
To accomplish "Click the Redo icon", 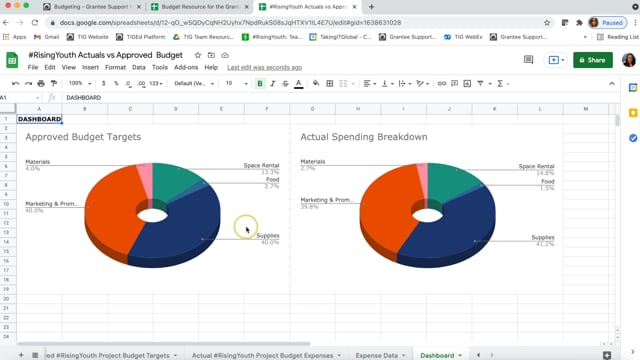I will tap(28, 84).
